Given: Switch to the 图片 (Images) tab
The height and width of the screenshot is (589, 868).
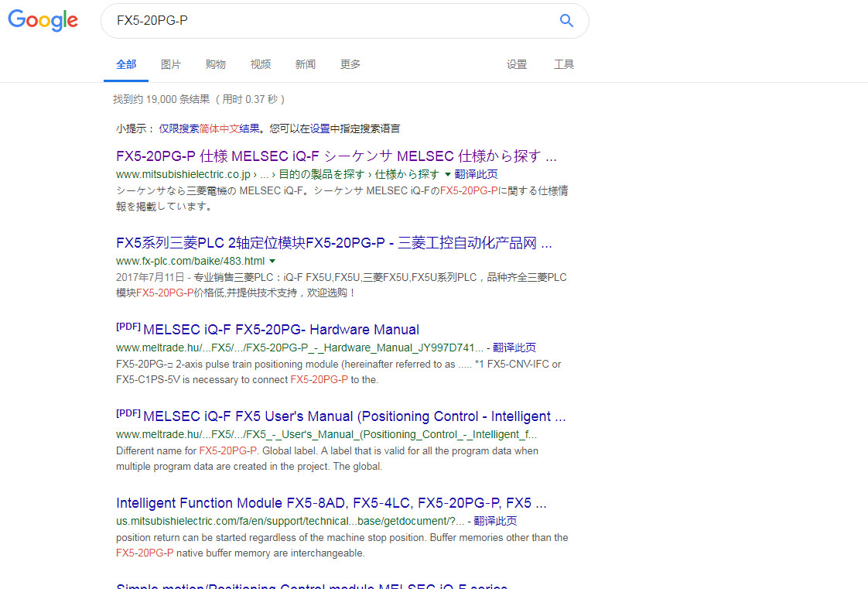Looking at the screenshot, I should (170, 64).
